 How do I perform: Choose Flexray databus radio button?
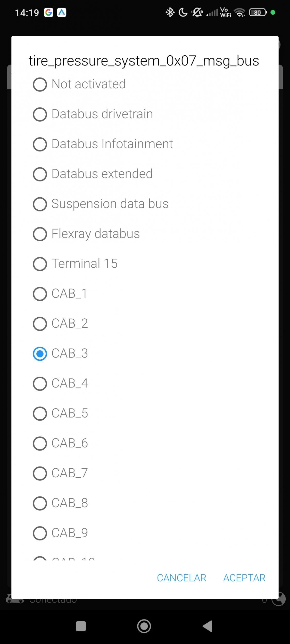(40, 234)
